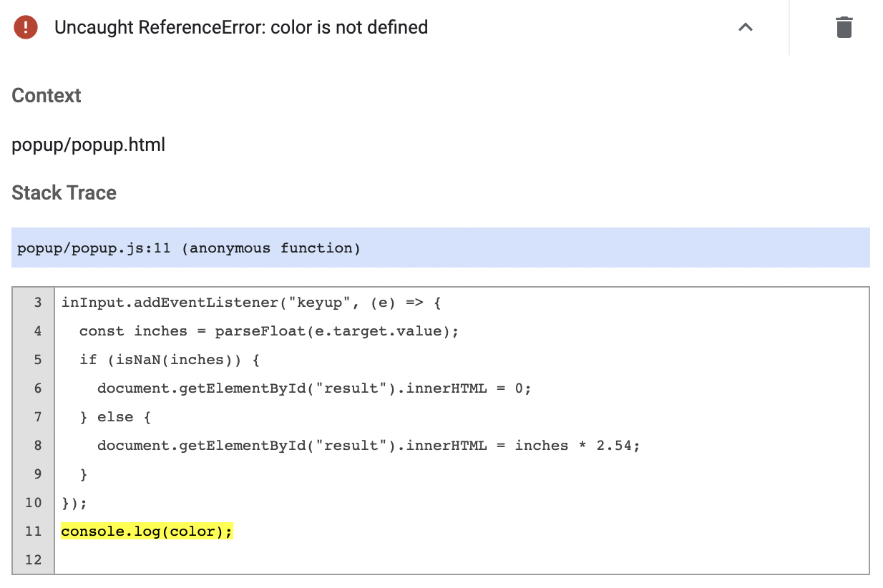Delete the error using the trash icon
This screenshot has width=883, height=588.
pos(844,28)
